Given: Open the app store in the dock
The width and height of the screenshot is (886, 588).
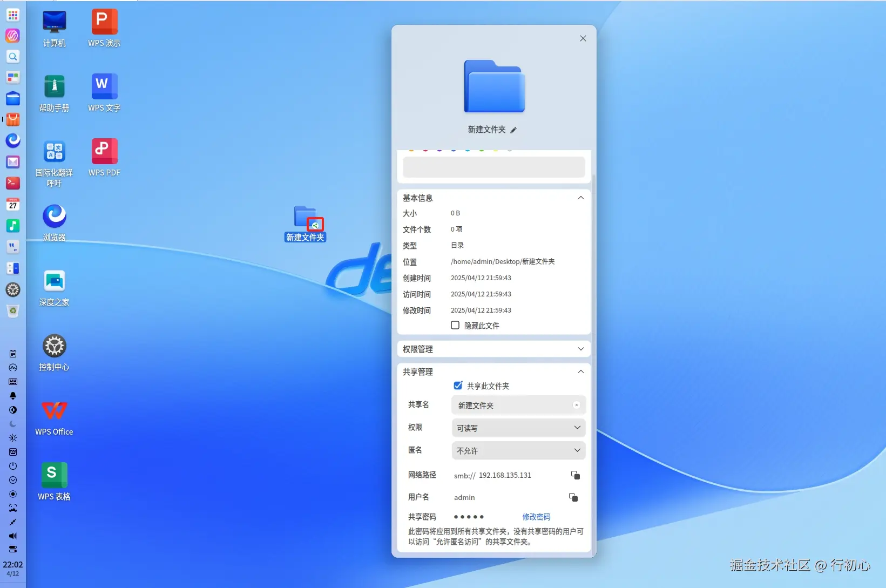Looking at the screenshot, I should point(13,120).
